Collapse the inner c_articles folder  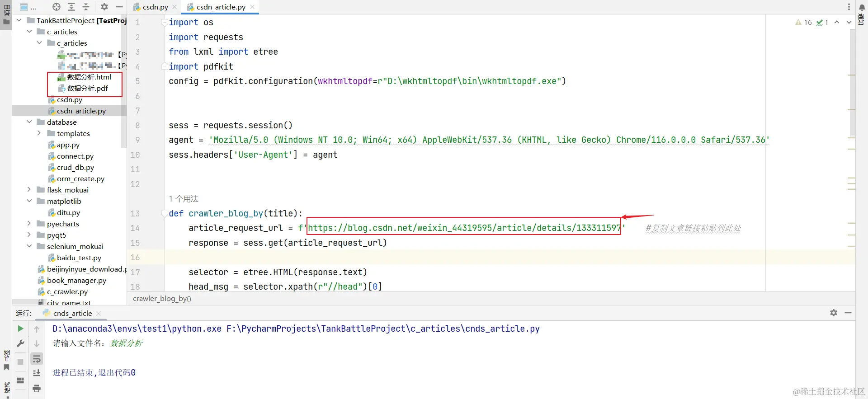[39, 43]
